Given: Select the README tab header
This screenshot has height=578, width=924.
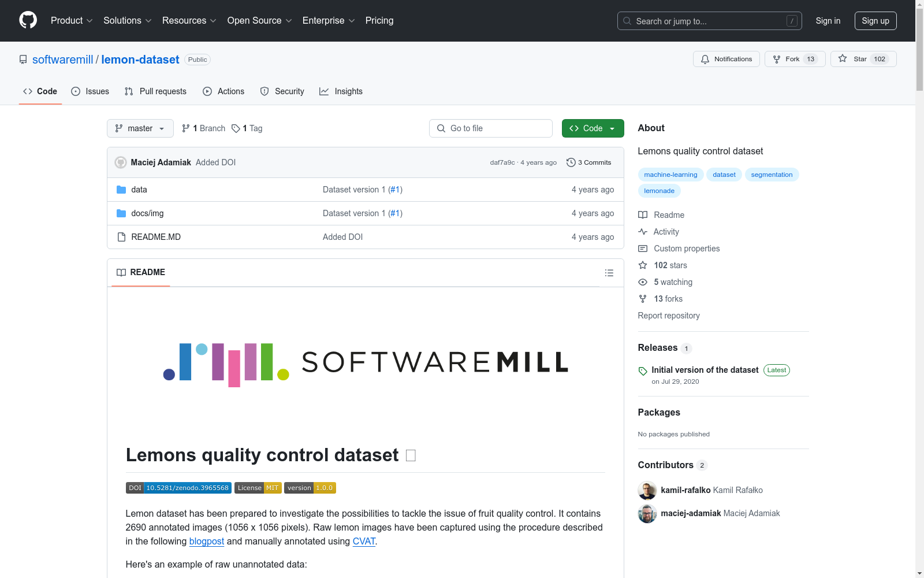Looking at the screenshot, I should [141, 272].
